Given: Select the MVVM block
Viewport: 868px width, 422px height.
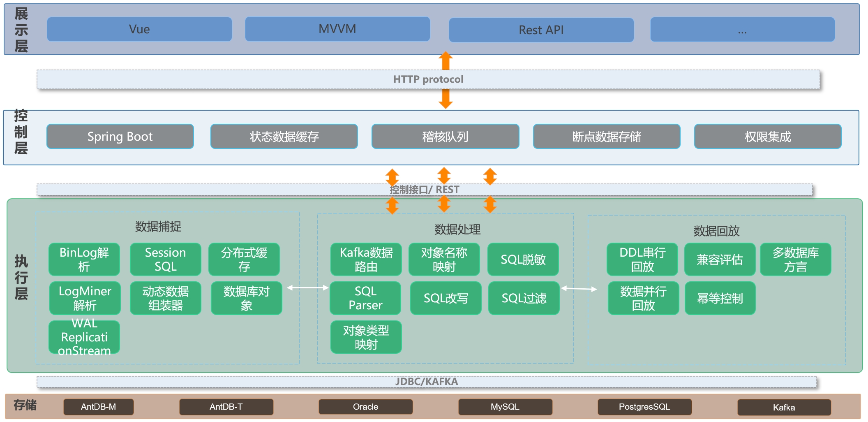Looking at the screenshot, I should (x=337, y=29).
